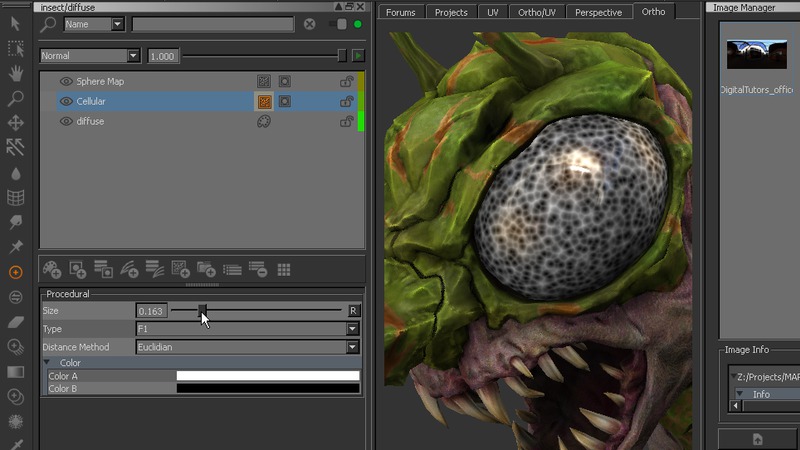Click the mask icon on Sphere Map layer

pyautogui.click(x=284, y=81)
